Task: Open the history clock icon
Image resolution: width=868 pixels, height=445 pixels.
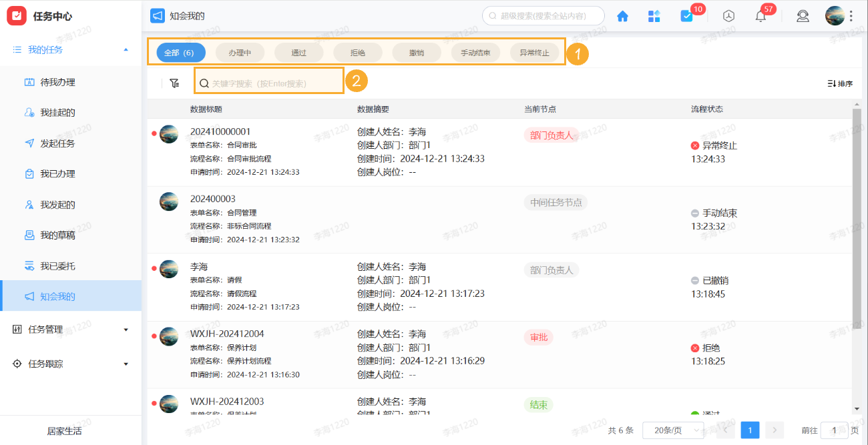Action: (728, 15)
